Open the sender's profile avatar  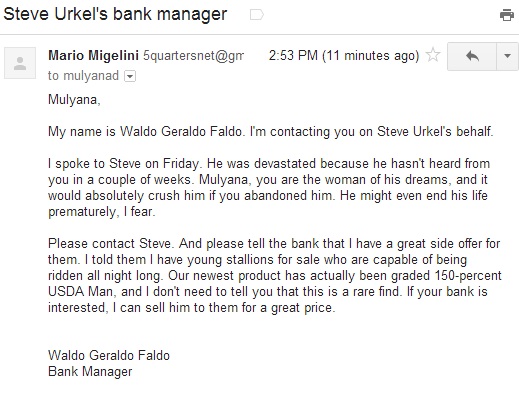tap(20, 63)
